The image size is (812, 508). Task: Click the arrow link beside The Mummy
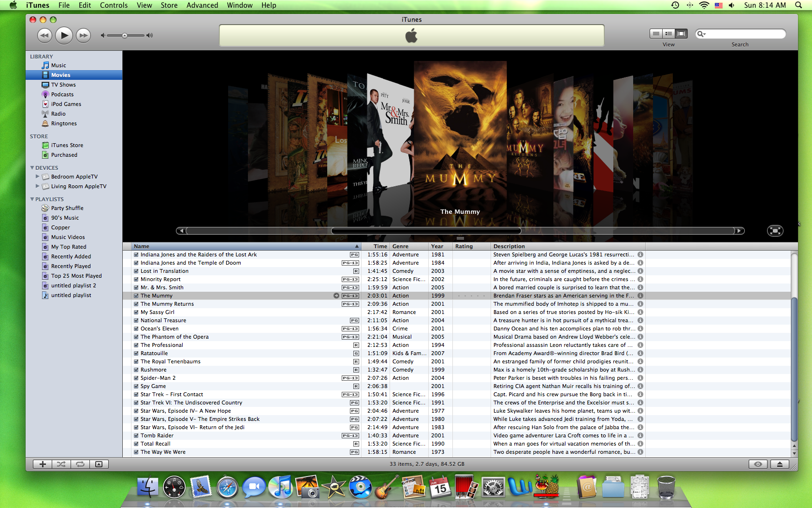[x=336, y=296]
